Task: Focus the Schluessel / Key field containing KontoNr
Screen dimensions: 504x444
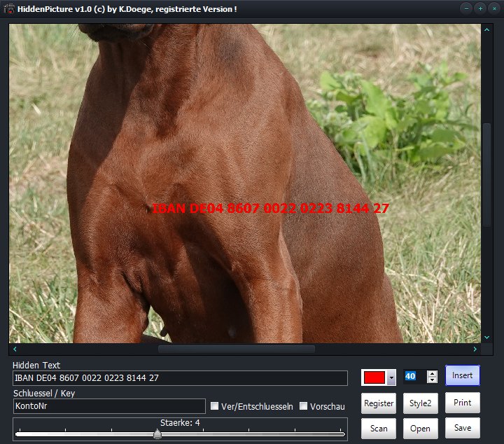Action: coord(109,406)
